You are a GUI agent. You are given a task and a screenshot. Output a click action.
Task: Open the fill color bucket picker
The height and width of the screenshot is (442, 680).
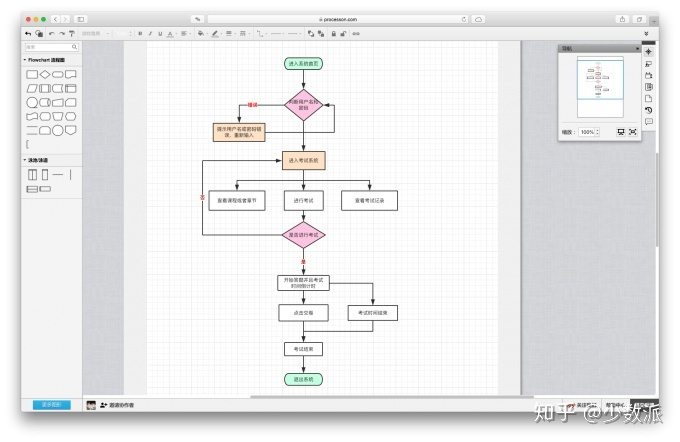click(202, 33)
